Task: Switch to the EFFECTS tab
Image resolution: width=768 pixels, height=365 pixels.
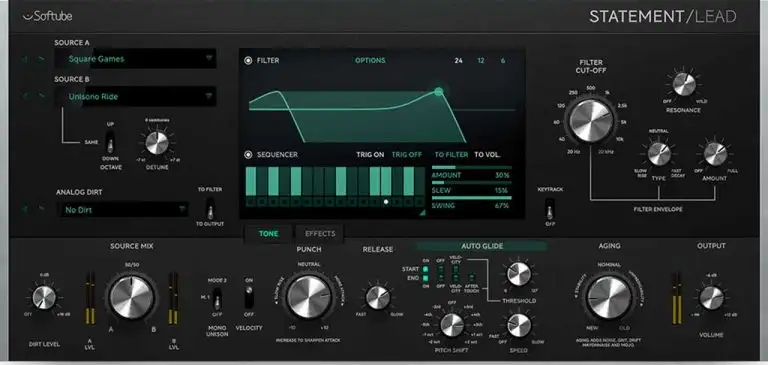Action: pyautogui.click(x=320, y=234)
